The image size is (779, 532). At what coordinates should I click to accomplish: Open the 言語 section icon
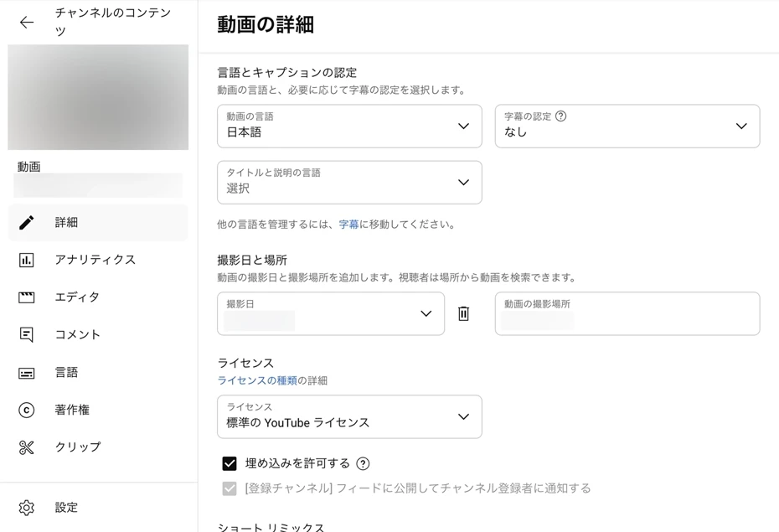[x=28, y=372]
